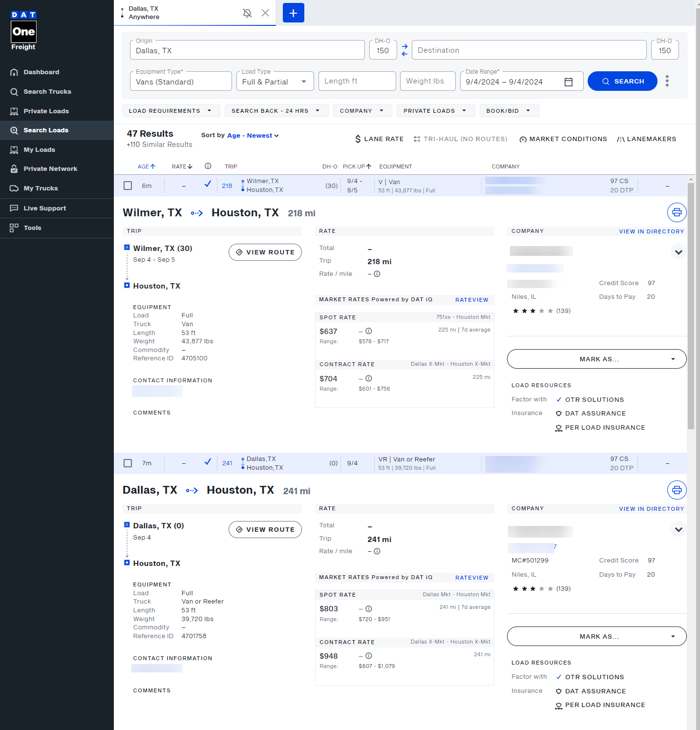Open the Book/Bid filter dropdown
The height and width of the screenshot is (730, 700).
click(x=509, y=111)
